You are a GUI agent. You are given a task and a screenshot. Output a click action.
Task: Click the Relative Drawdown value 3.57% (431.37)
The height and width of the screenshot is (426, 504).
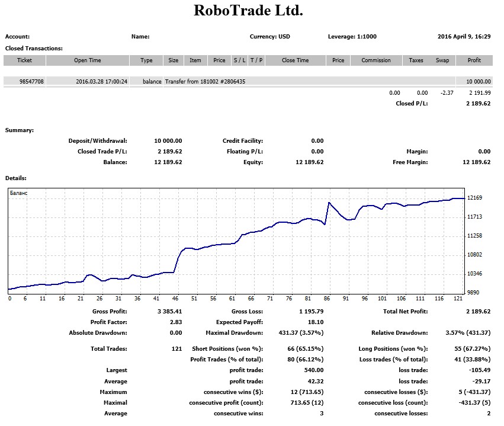click(468, 333)
